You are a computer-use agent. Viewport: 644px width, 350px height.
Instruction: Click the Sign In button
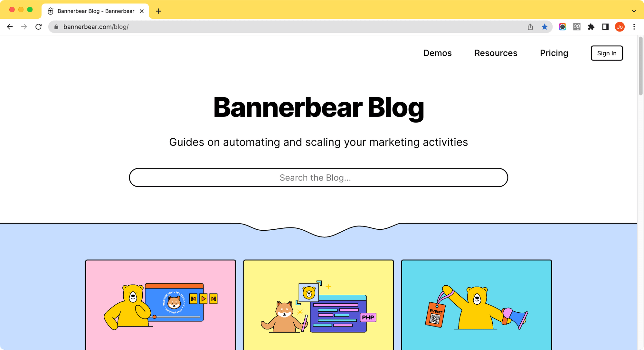point(607,53)
